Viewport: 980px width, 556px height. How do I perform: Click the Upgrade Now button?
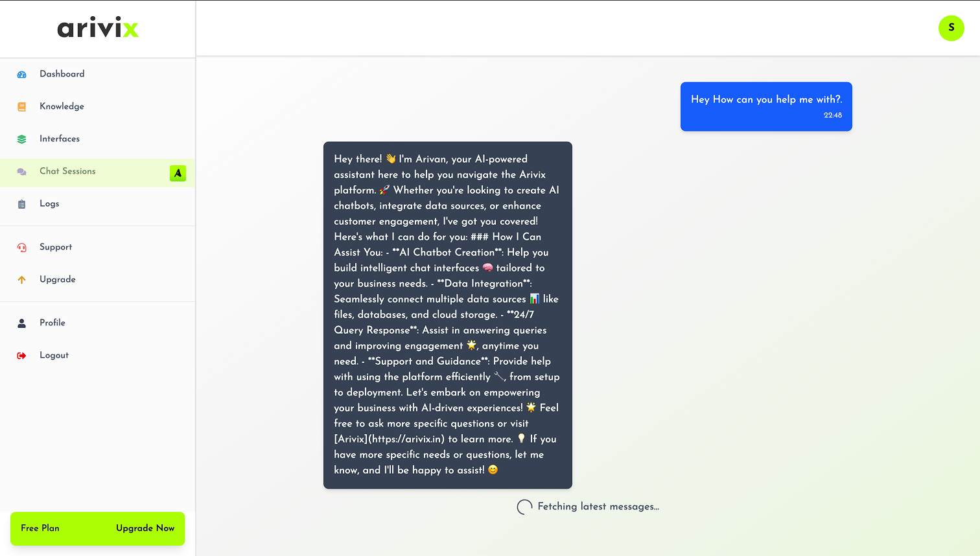click(x=145, y=528)
